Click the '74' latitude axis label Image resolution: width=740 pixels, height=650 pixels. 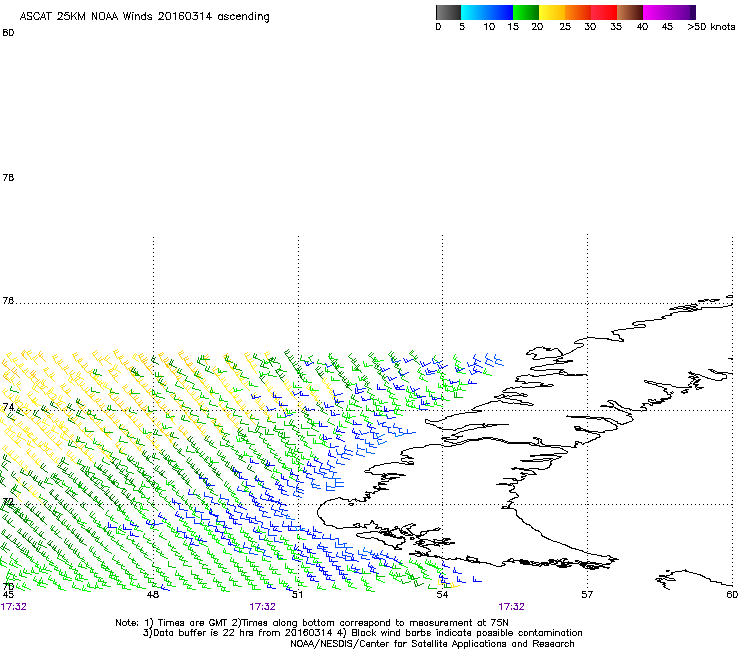click(x=8, y=407)
